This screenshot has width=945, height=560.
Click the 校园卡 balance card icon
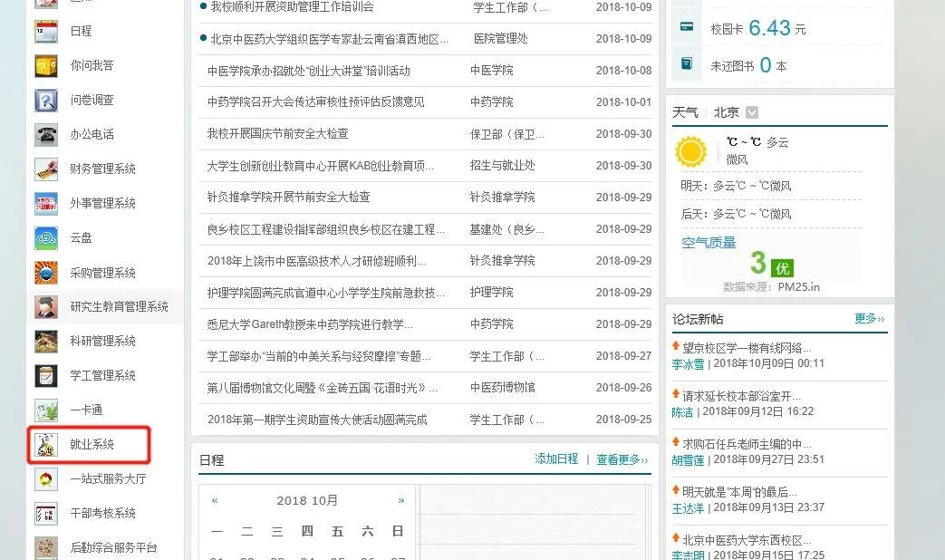(688, 29)
